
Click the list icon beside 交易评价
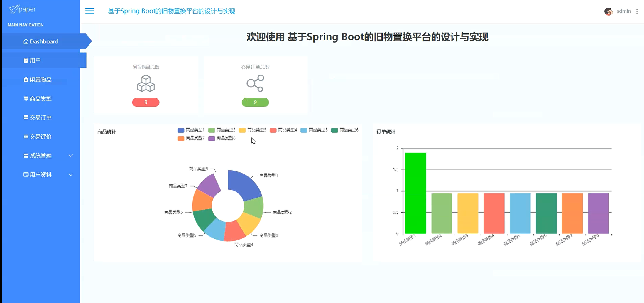pyautogui.click(x=26, y=137)
